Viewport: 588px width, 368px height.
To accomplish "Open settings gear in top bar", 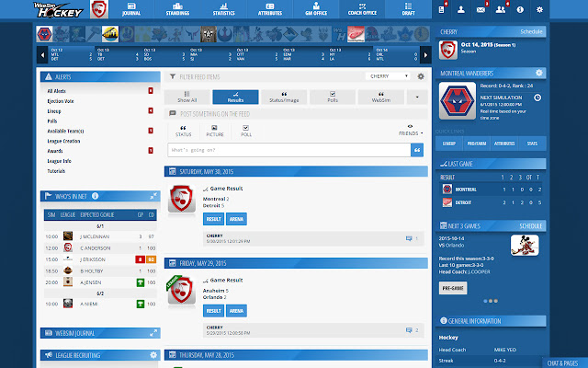I will click(539, 10).
